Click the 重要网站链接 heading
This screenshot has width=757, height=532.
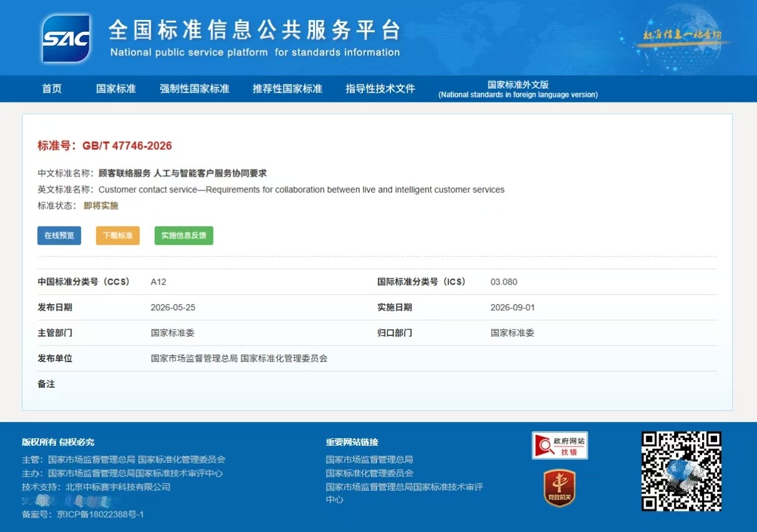pyautogui.click(x=352, y=442)
